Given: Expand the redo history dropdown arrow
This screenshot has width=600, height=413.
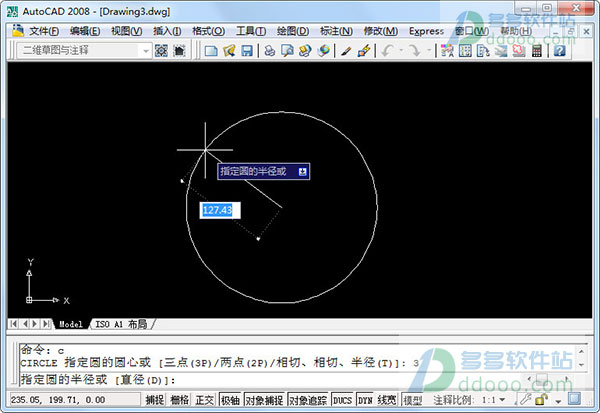Looking at the screenshot, I should [429, 51].
